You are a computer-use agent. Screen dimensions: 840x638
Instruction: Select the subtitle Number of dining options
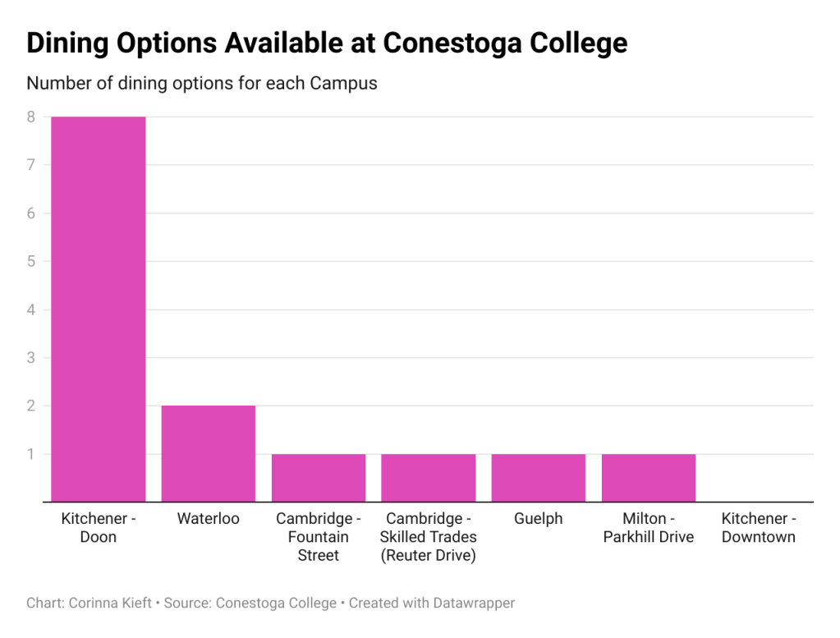(x=202, y=84)
